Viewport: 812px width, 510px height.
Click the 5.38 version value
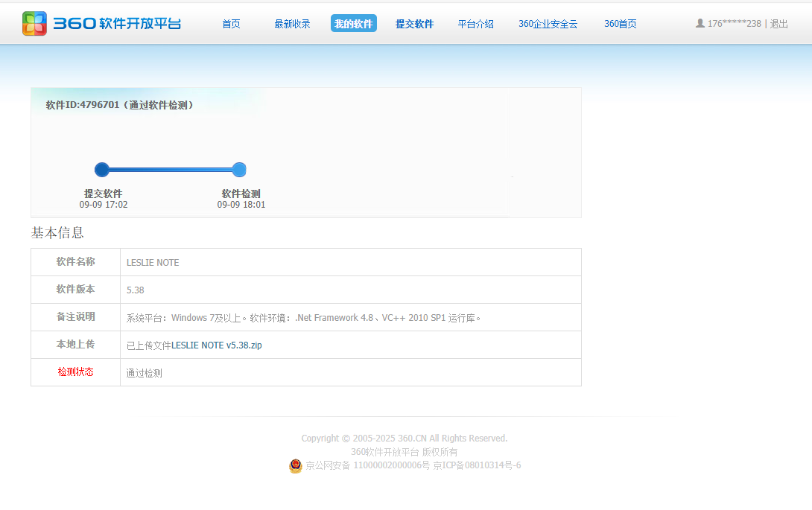pos(135,290)
